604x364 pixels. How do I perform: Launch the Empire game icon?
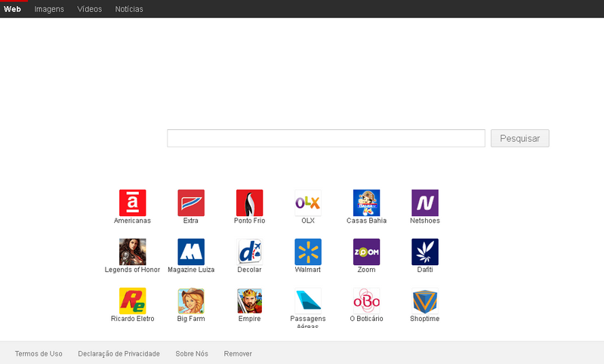pos(250,301)
